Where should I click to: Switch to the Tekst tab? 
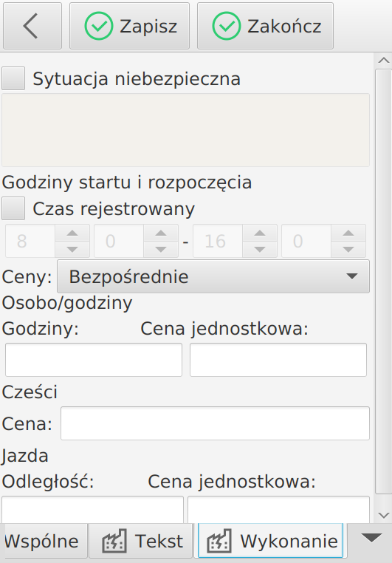(141, 541)
